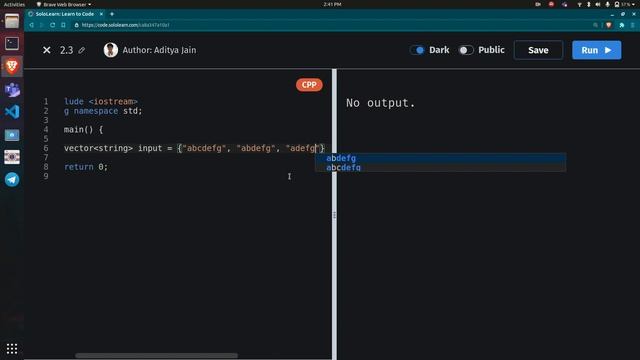The image size is (640, 360).
Task: Click the code title "2.3"
Action: [67, 50]
